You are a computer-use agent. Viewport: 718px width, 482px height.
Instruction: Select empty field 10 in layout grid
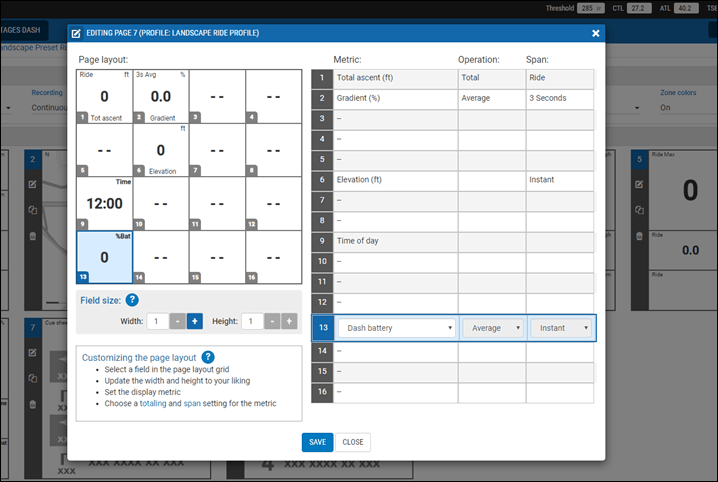161,204
